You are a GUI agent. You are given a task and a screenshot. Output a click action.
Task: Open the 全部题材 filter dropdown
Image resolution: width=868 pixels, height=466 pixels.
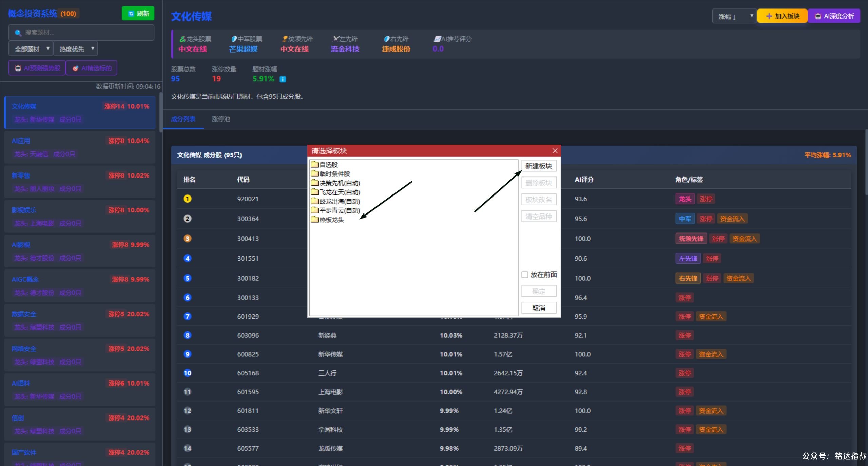pos(31,49)
